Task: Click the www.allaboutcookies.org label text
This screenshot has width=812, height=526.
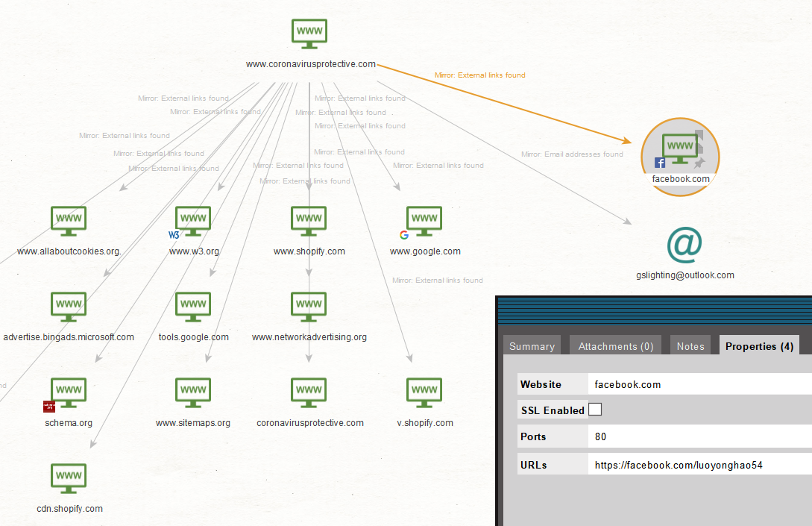Action: [69, 251]
